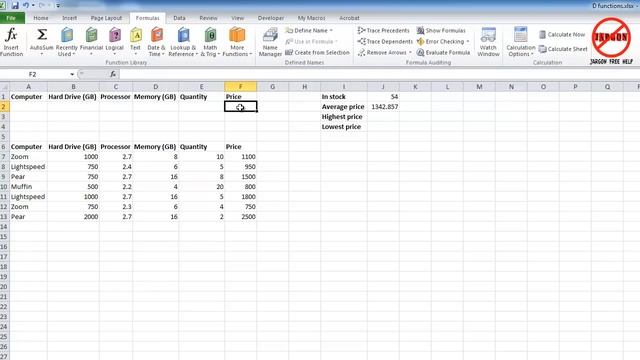The image size is (640, 360).
Task: Switch to the Review tab
Action: point(208,18)
